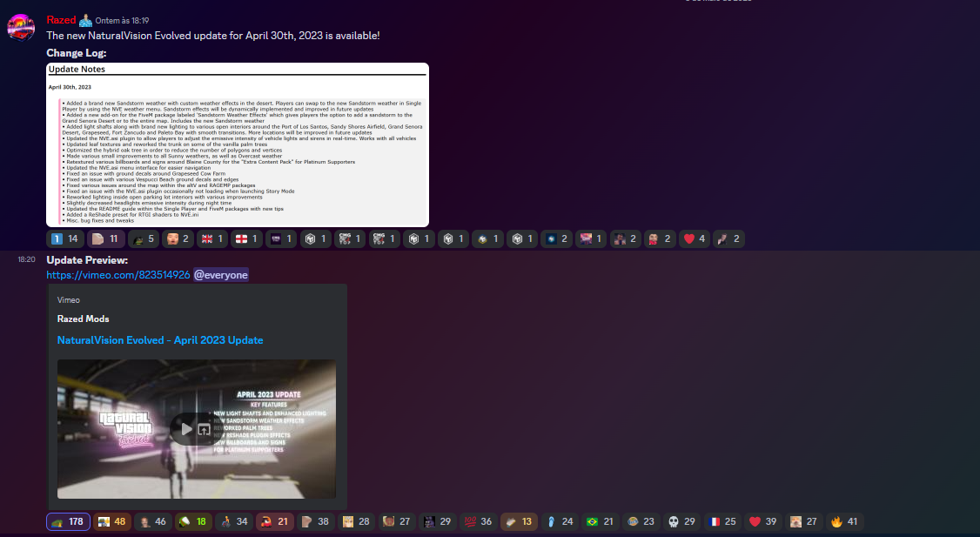Click the reaction showing count 48
Image resolution: width=980 pixels, height=537 pixels.
[112, 521]
